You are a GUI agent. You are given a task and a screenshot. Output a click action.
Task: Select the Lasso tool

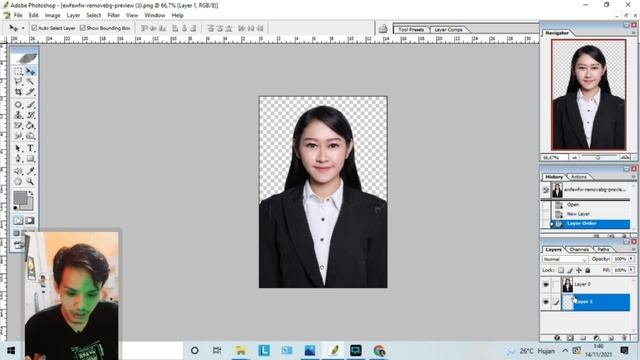pos(18,82)
